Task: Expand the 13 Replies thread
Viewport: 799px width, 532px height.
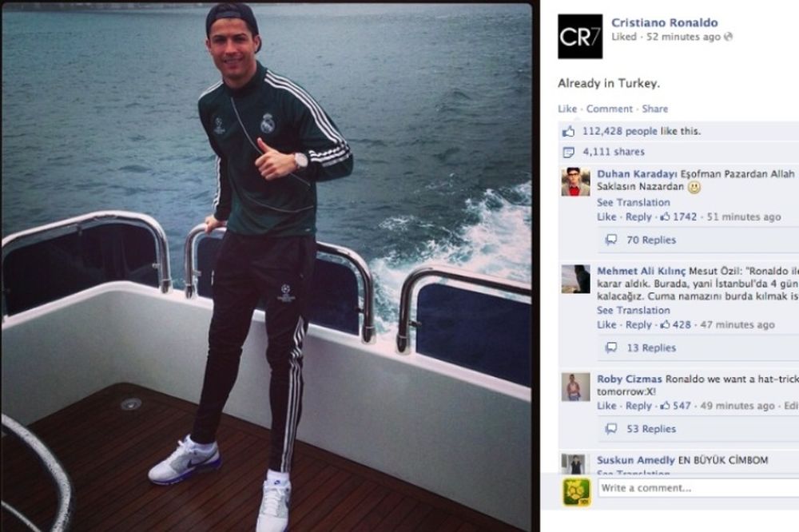Action: 651,347
